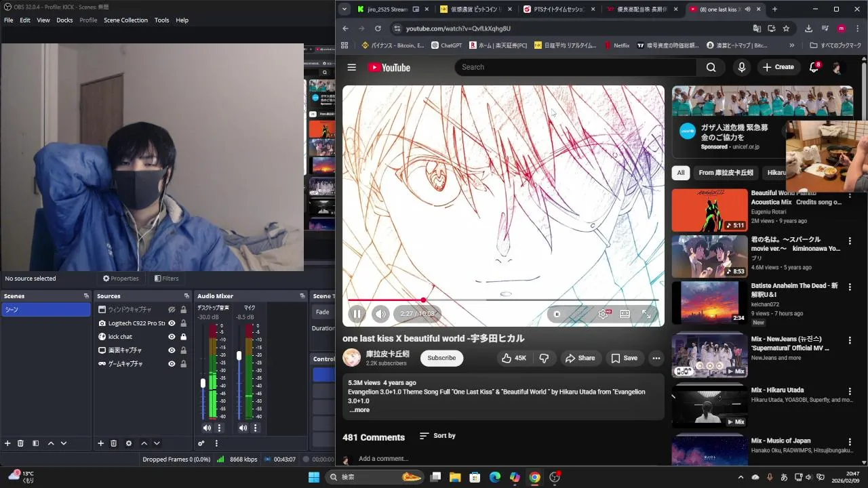Open Docks menu in OBS
Screen dimensions: 868x488
pyautogui.click(x=64, y=20)
